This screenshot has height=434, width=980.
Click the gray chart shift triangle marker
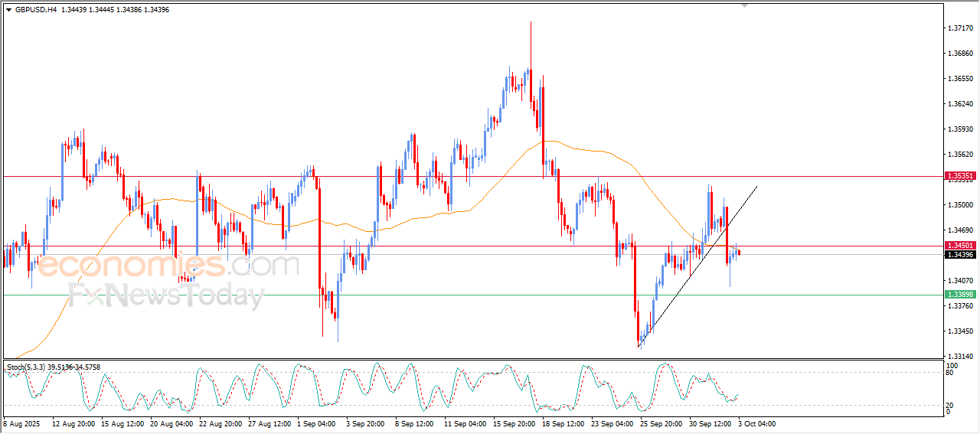tap(743, 6)
